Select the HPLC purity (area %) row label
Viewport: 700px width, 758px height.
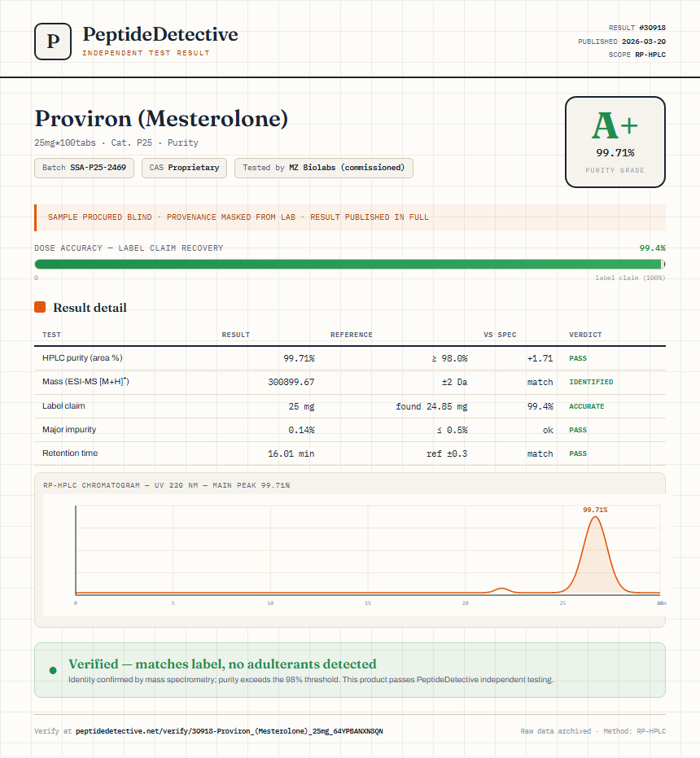pos(82,357)
